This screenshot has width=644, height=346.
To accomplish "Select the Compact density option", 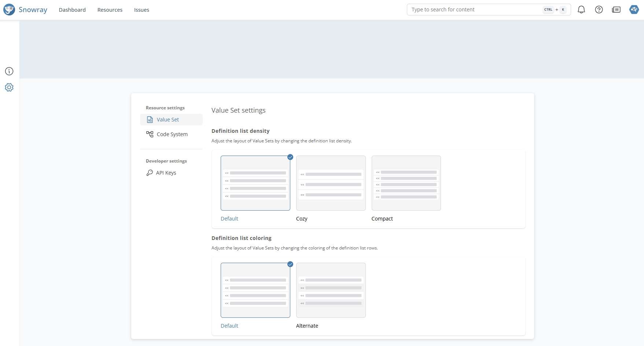I will (x=406, y=183).
